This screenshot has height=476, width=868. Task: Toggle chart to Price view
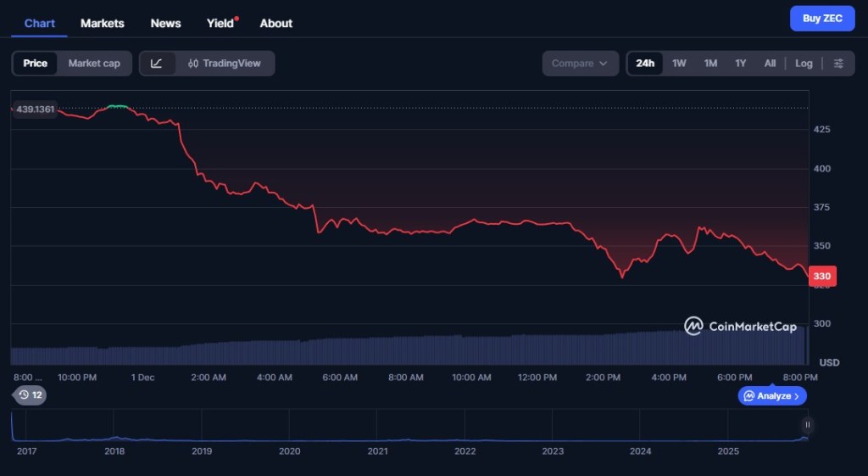[x=36, y=64]
